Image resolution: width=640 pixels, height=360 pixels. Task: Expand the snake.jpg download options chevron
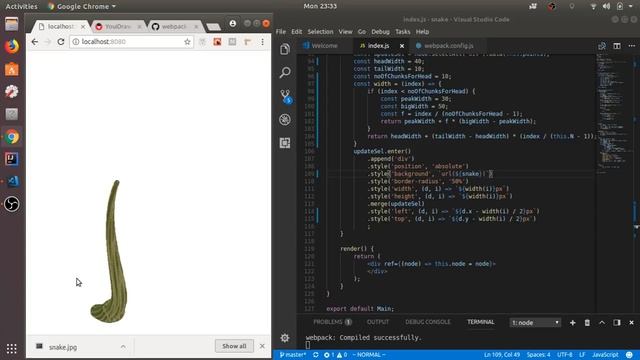pos(123,347)
